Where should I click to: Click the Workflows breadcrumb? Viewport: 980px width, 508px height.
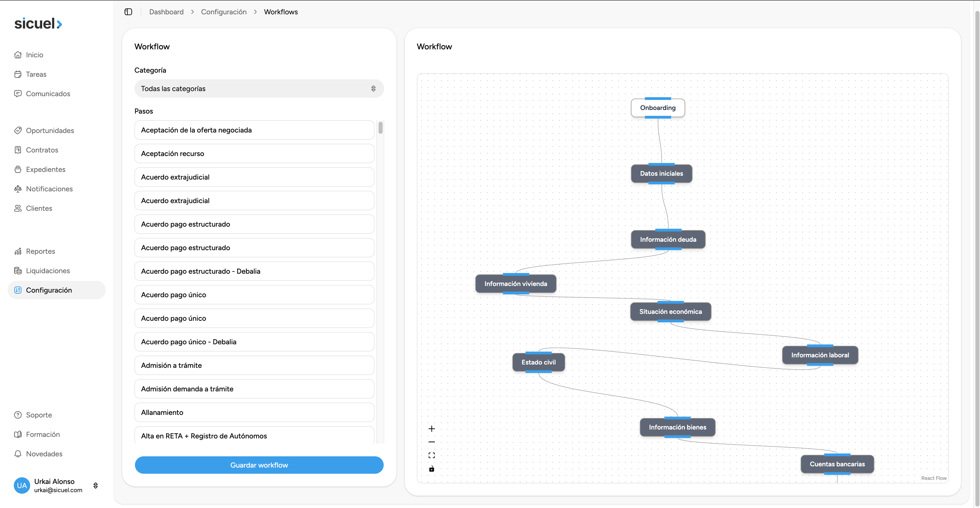[x=281, y=12]
